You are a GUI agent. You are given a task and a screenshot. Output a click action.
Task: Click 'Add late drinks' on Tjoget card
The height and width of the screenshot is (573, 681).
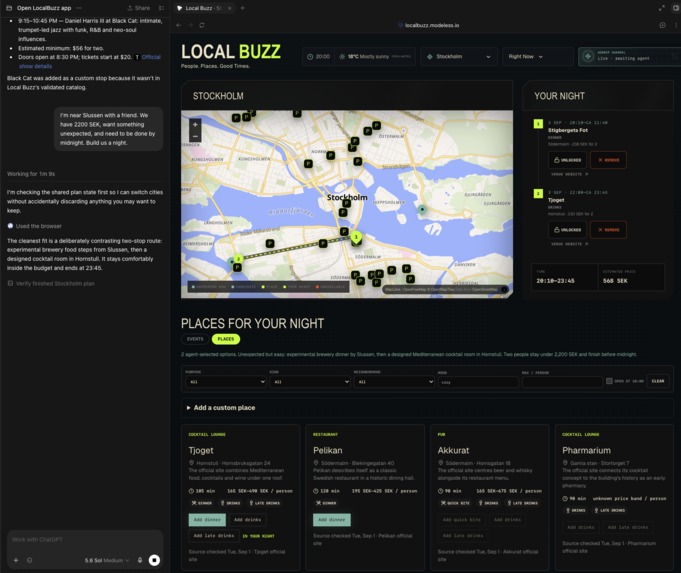214,536
